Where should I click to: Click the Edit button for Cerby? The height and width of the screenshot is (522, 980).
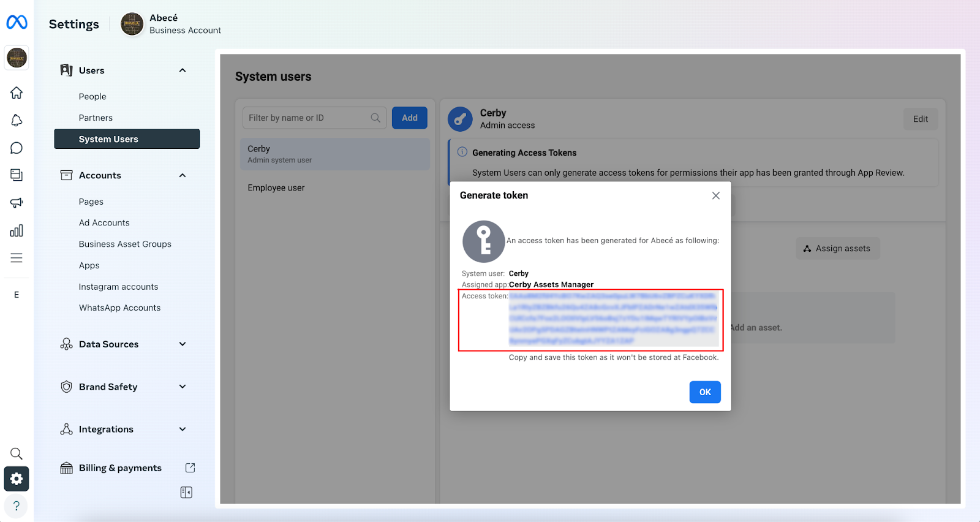(921, 119)
